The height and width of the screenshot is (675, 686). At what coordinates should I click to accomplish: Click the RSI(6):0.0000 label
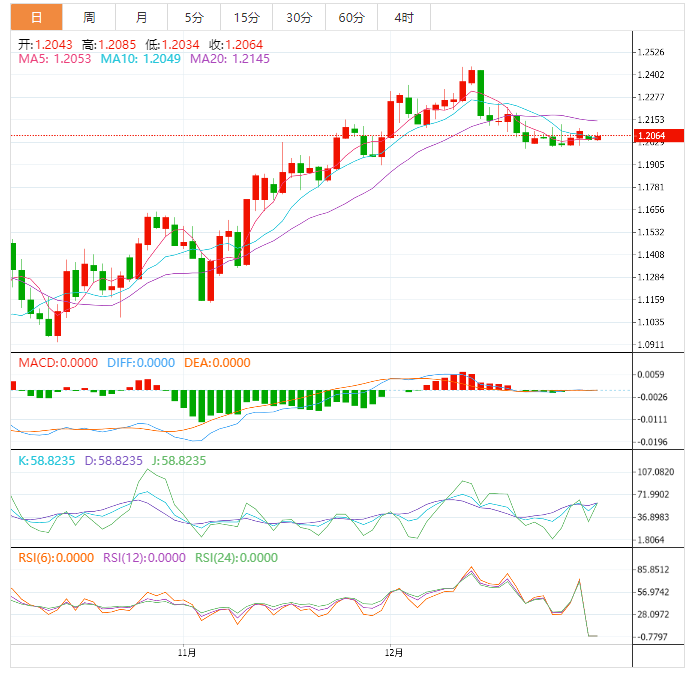point(56,558)
